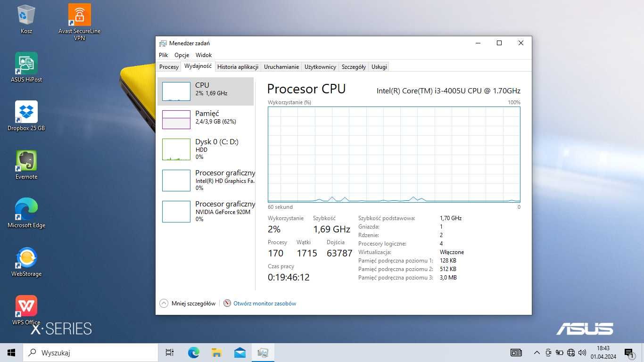
Task: Collapse view with Mniej szczegółów
Action: pos(188,304)
